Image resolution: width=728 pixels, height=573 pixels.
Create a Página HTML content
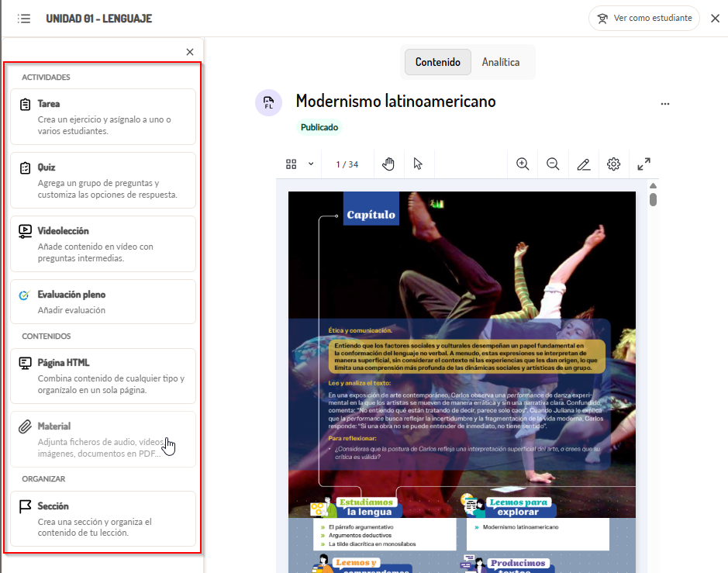103,375
